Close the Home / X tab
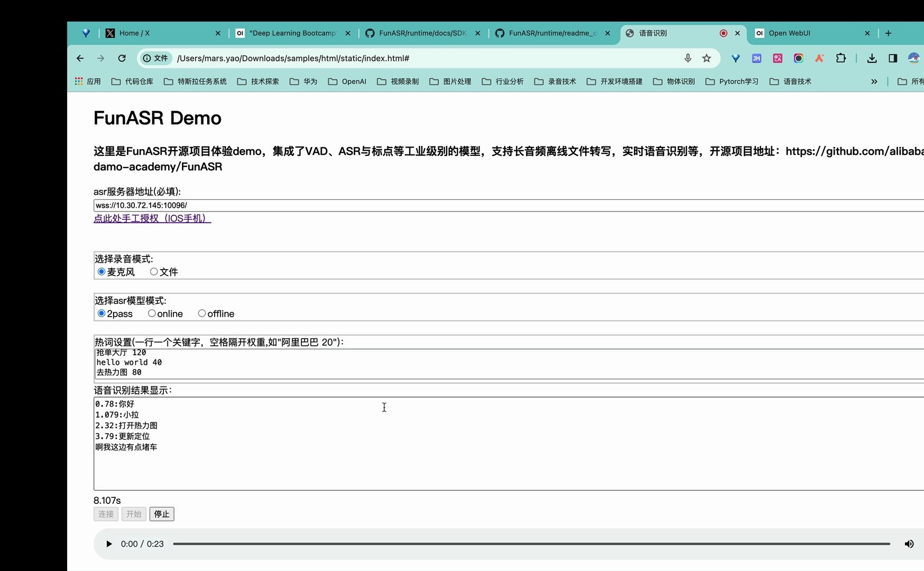Viewport: 924px width, 571px height. [x=218, y=33]
